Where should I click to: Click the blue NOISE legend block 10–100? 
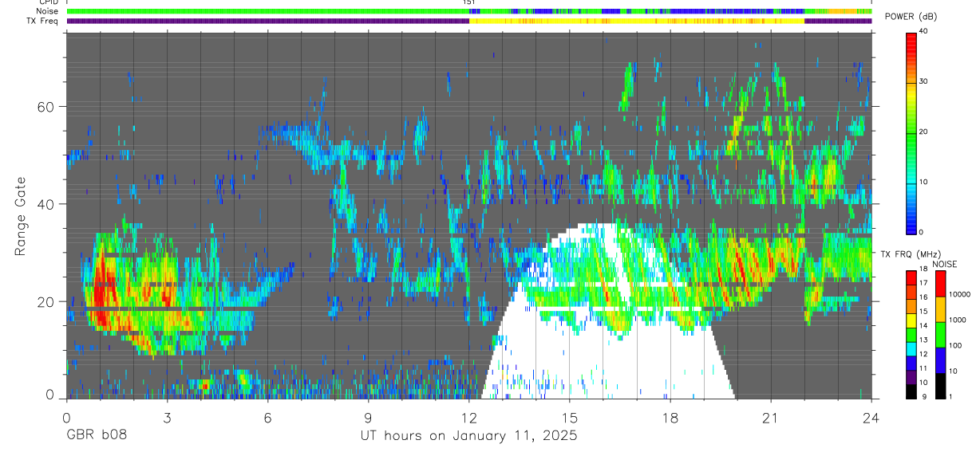(x=940, y=360)
